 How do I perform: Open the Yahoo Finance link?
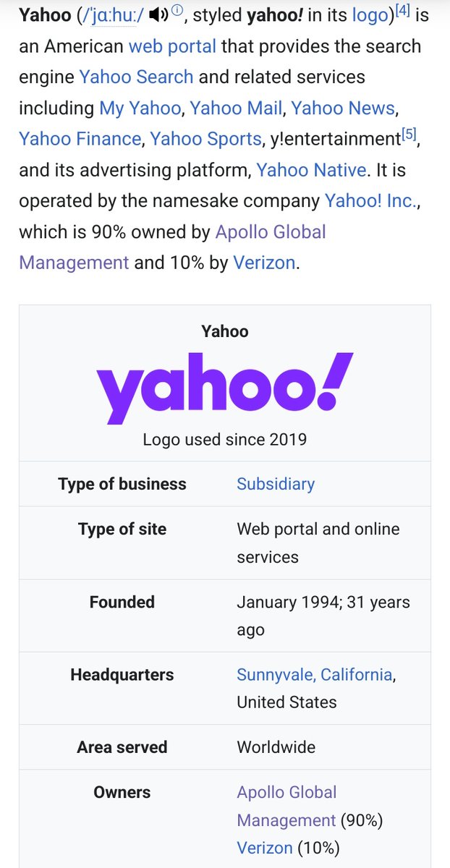pos(80,138)
